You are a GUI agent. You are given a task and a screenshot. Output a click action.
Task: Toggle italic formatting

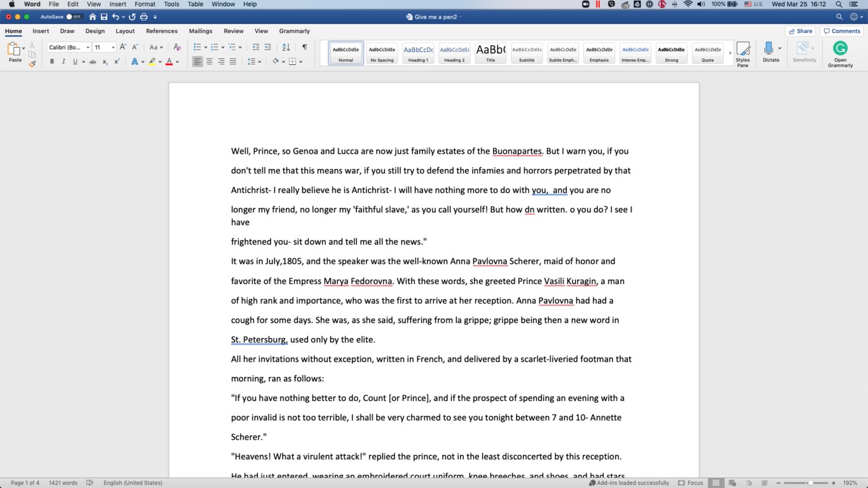click(x=64, y=62)
